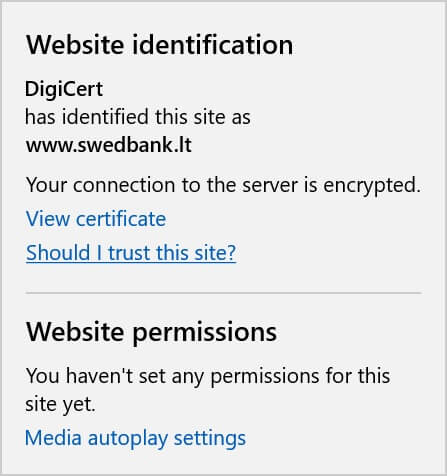Click the word 'autoplay' in the bottom link

click(x=127, y=439)
